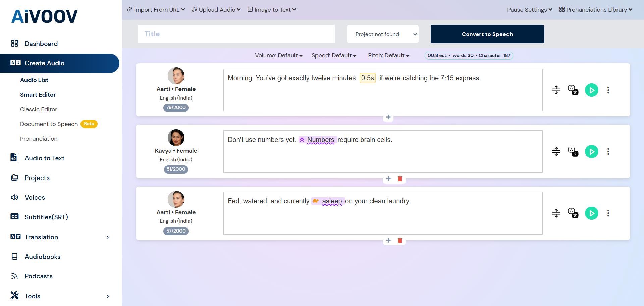Open the 'Project not found' selector

click(x=383, y=34)
